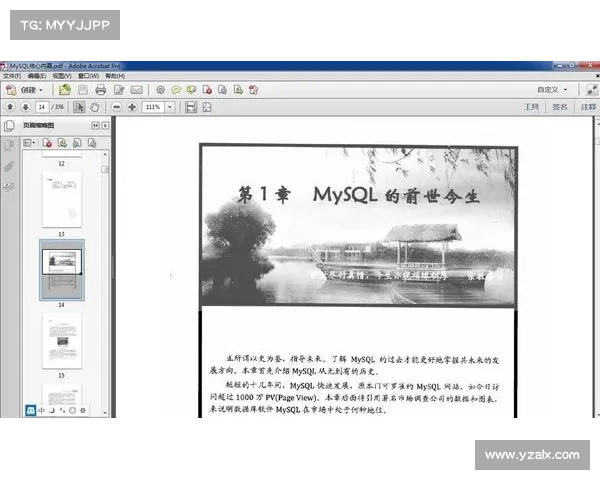Select the page 13 thumbnail
Screen dimensions: 600x480
(62, 199)
